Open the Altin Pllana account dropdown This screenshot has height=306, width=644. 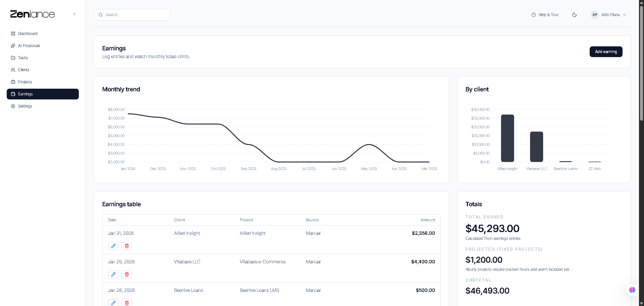coord(609,15)
